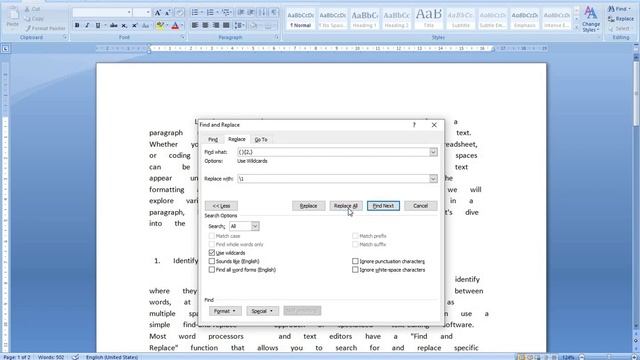Click the Grow Font icon
Image resolution: width=640 pixels, height=360 pixels.
point(158,13)
